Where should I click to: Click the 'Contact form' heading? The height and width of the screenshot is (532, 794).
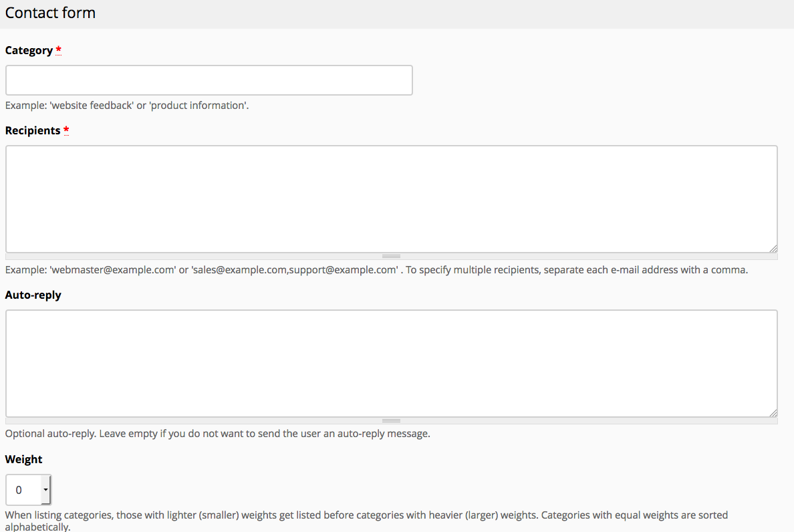point(50,13)
